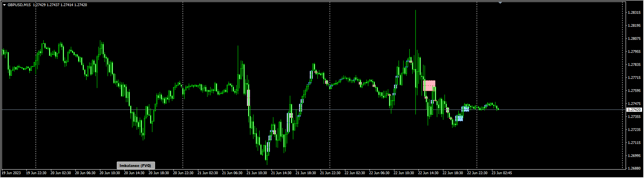This screenshot has width=644, height=178.
Task: Click the 22 Jun 10:30 time label
Action: (x=404, y=173)
